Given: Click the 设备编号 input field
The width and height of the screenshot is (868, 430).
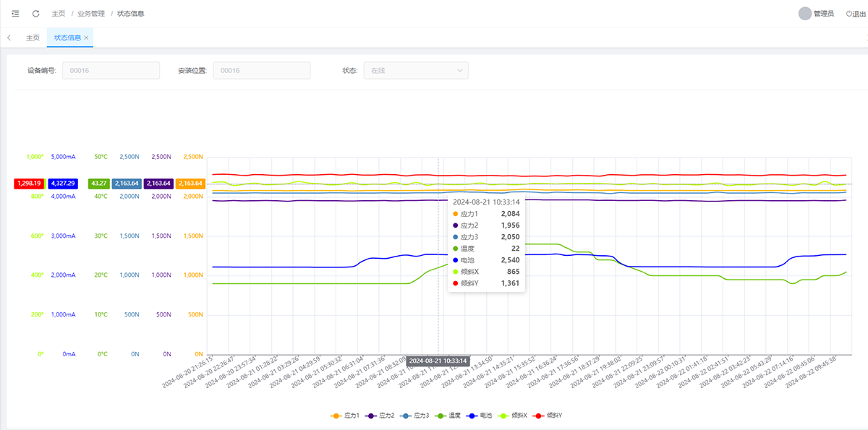Looking at the screenshot, I should (x=111, y=71).
